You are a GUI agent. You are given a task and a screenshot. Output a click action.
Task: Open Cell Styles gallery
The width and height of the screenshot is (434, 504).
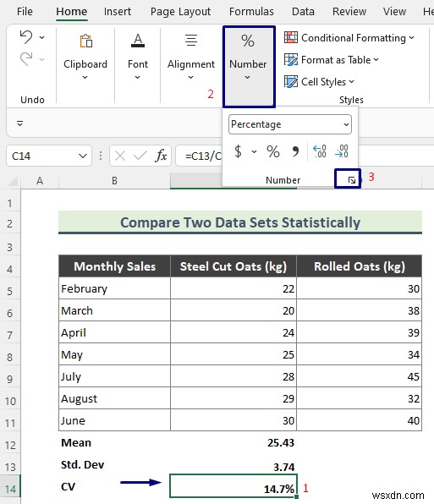[x=319, y=82]
